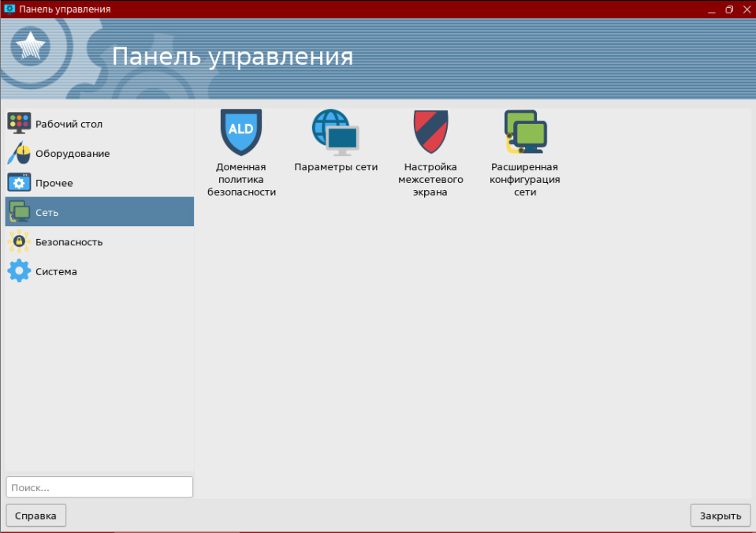The width and height of the screenshot is (756, 533).
Task: Select the Безопасность category label
Action: pos(69,242)
